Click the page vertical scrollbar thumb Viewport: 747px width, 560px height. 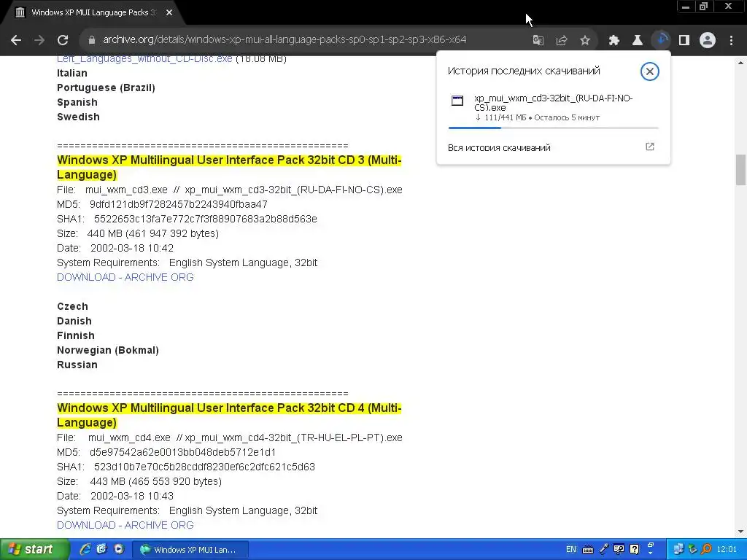pos(741,169)
